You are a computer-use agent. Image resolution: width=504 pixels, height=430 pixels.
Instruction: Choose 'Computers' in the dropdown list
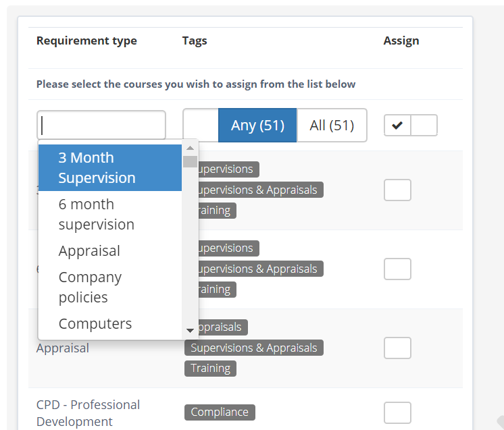(x=110, y=324)
